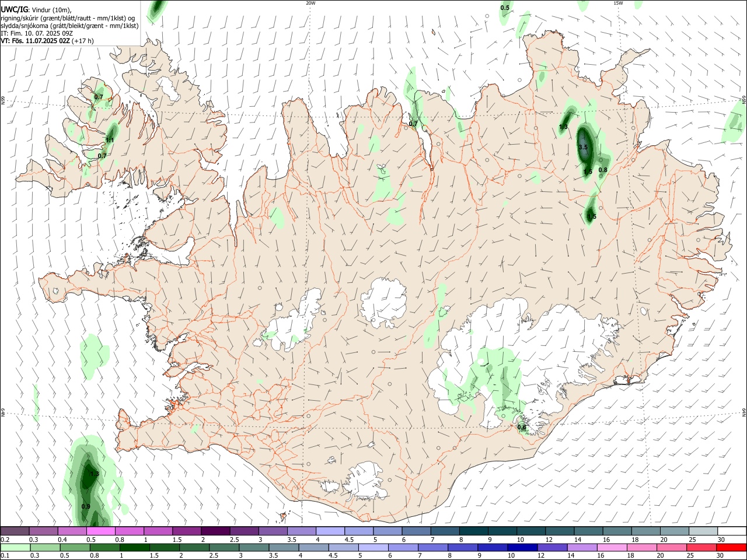Screen dimensions: 747x560
Task: Select the light periwinkle snow swatch labeled 4
Action: coord(330,531)
